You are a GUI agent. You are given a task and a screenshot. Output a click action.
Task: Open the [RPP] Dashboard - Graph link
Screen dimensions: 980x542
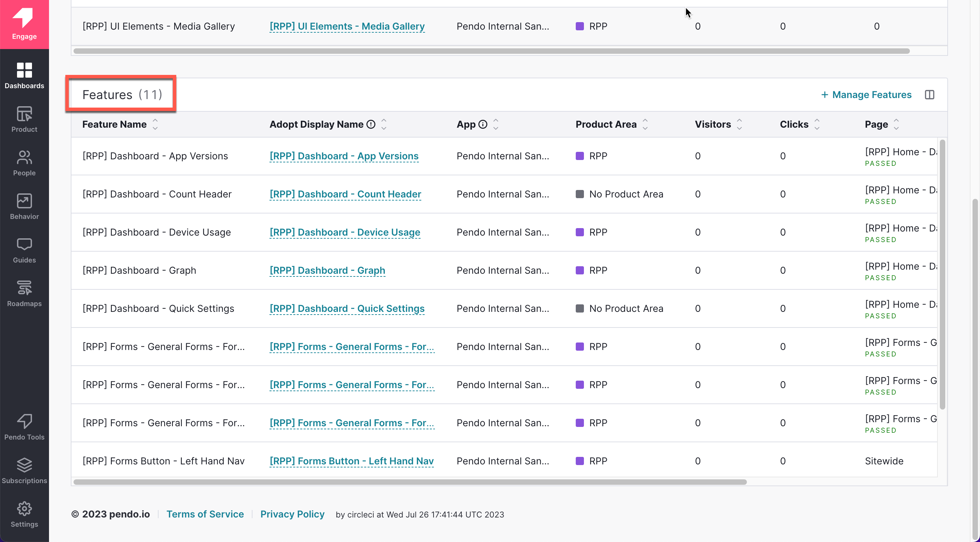(x=327, y=270)
